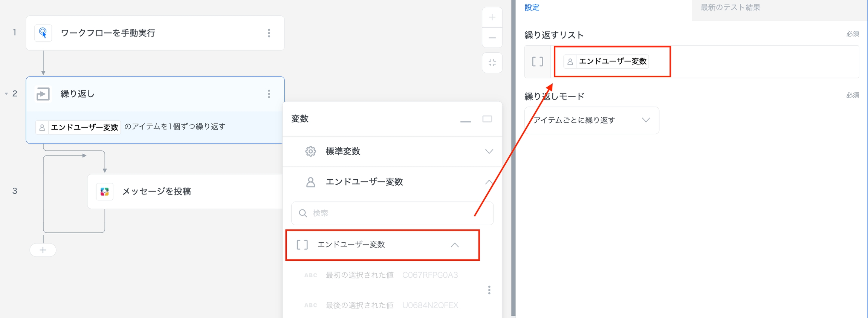Image resolution: width=868 pixels, height=318 pixels.
Task: Collapse step 2 using the triangle
Action: click(6, 94)
